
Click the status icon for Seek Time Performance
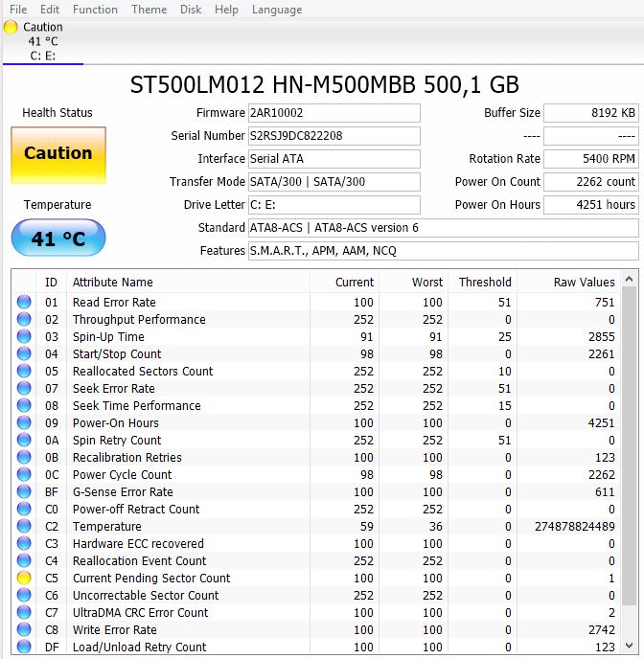(24, 405)
